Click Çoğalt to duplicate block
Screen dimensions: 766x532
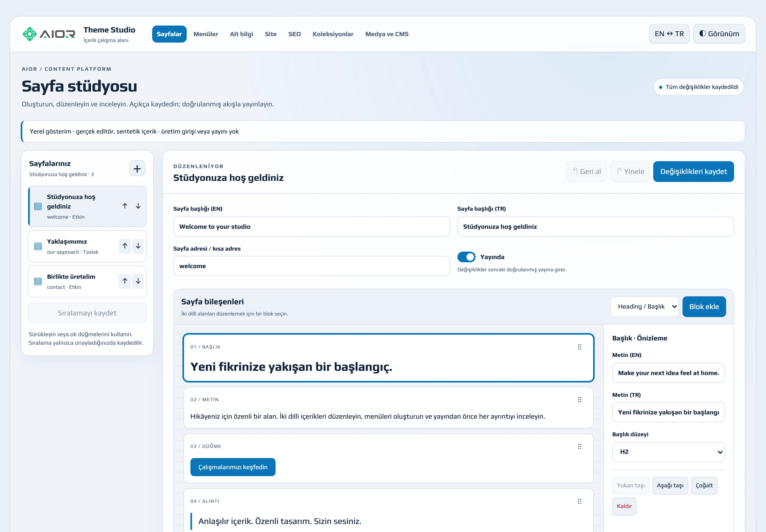(704, 486)
